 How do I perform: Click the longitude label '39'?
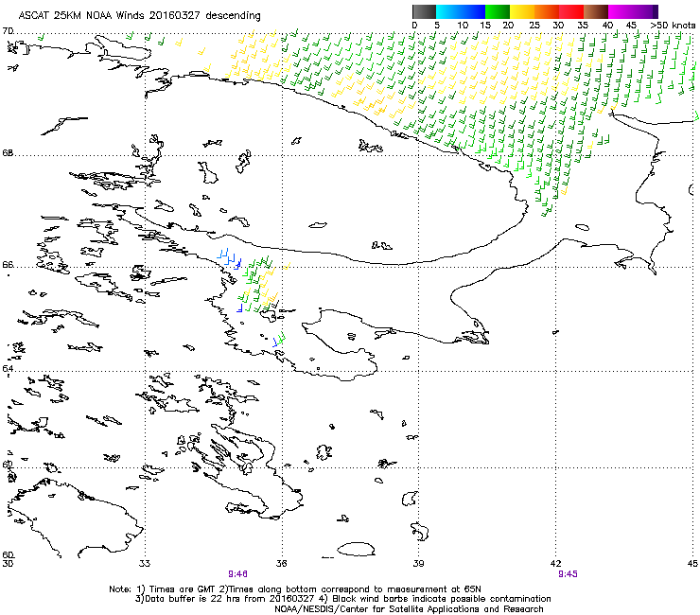418,563
